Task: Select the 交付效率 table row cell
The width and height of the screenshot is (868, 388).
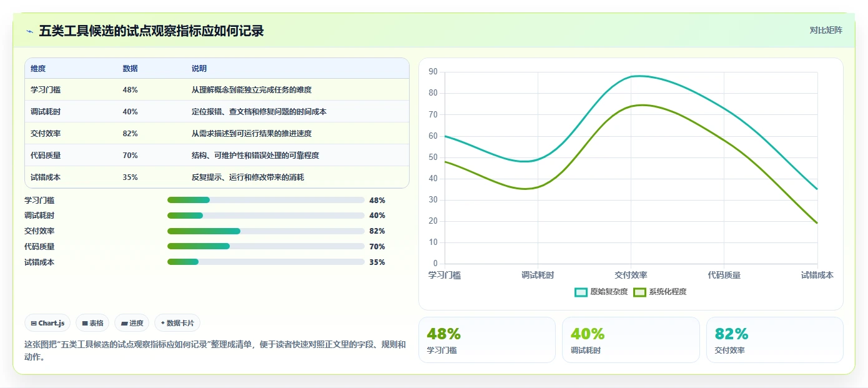Action: (46, 134)
